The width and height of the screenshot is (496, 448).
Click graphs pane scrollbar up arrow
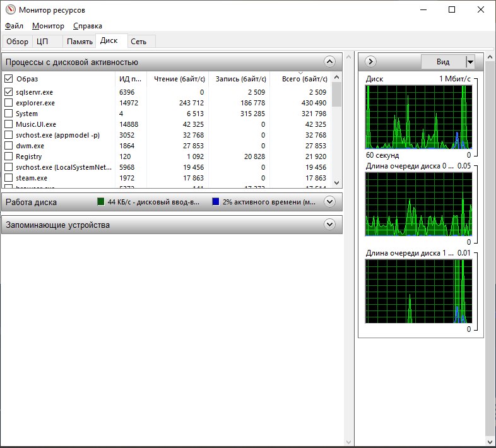coord(490,57)
